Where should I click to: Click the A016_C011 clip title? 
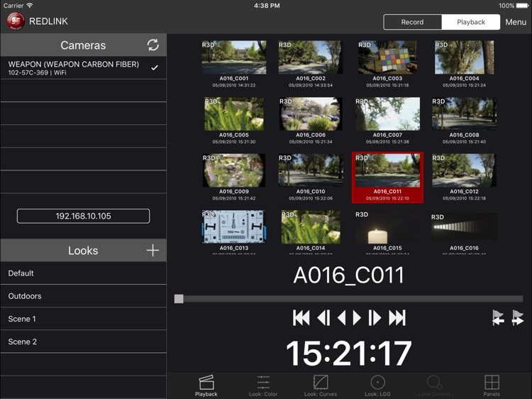pyautogui.click(x=349, y=275)
